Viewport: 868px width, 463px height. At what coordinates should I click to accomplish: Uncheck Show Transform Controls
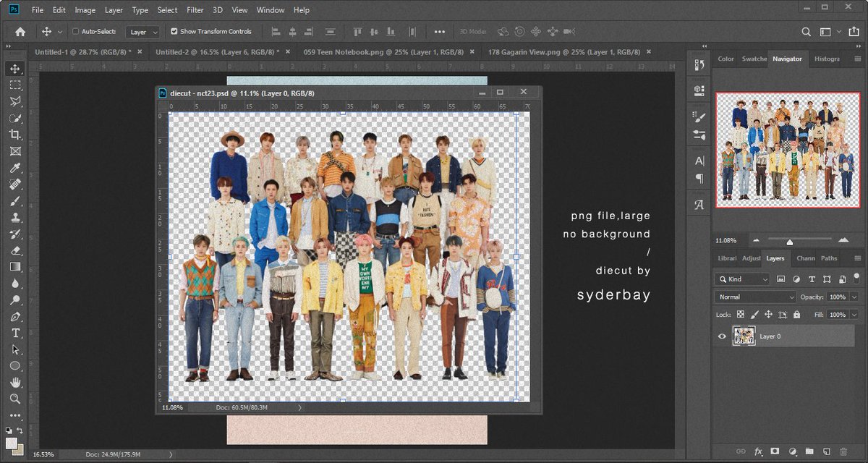pos(174,32)
